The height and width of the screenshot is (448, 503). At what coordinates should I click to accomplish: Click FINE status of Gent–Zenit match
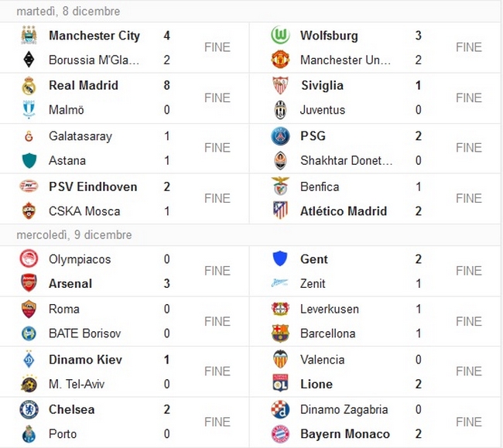click(469, 271)
